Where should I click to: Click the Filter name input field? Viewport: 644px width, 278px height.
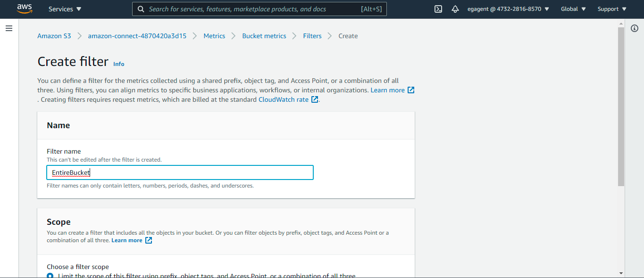click(x=180, y=172)
